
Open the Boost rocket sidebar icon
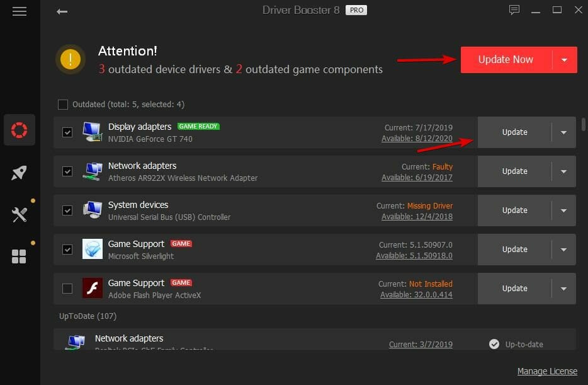19,173
